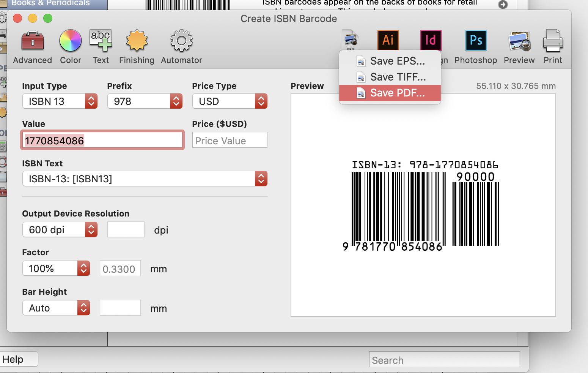Select Books & Periodicals tab in background window
This screenshot has height=373, width=588.
(53, 4)
